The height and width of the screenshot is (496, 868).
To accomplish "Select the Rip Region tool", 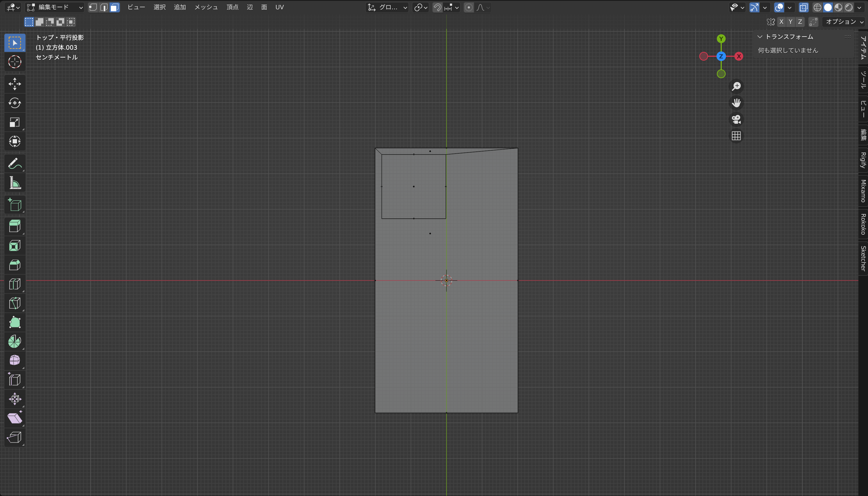I will click(x=15, y=437).
